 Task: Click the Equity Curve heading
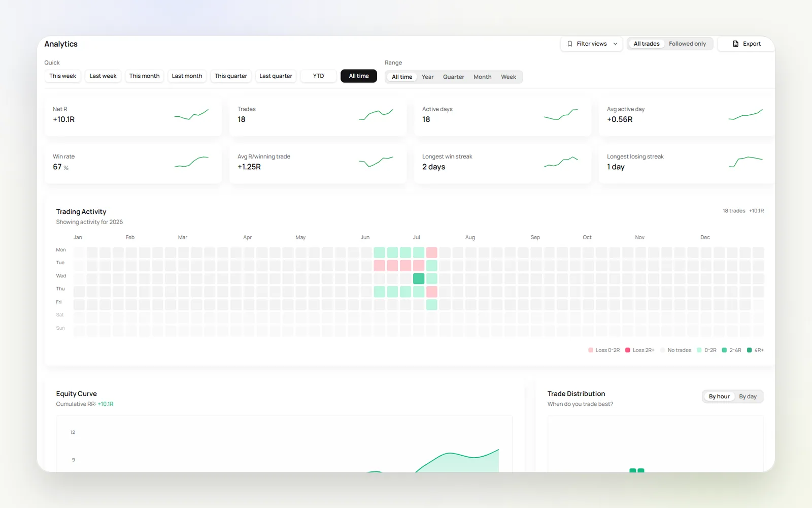pyautogui.click(x=77, y=394)
